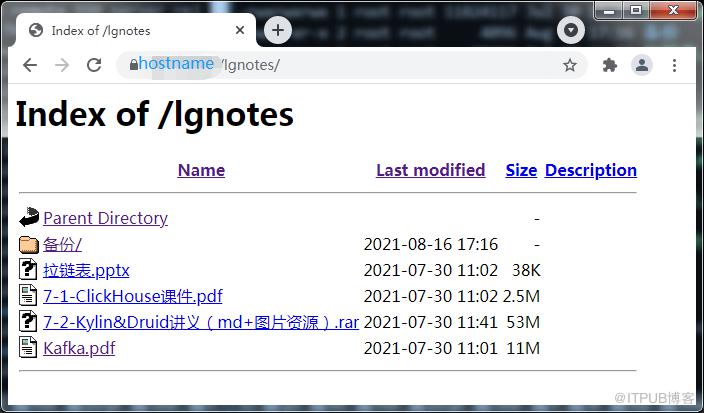Open the Chrome three-dot menu
This screenshot has width=704, height=413.
(674, 66)
